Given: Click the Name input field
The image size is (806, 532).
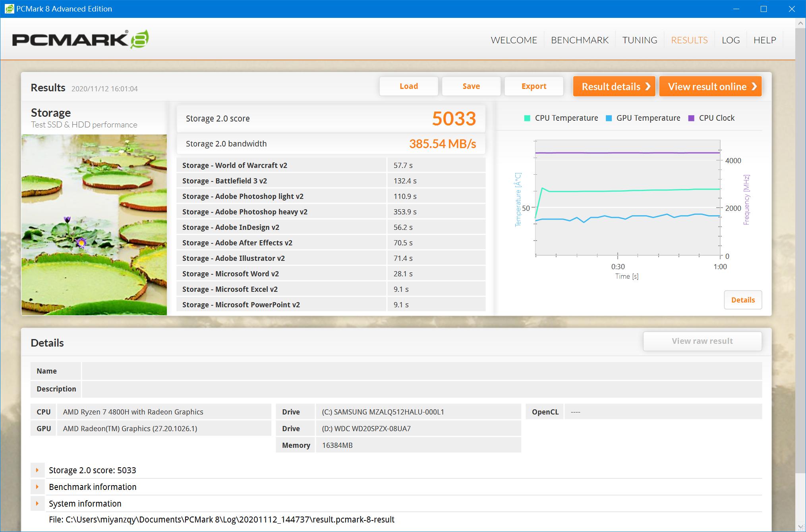Looking at the screenshot, I should [421, 371].
